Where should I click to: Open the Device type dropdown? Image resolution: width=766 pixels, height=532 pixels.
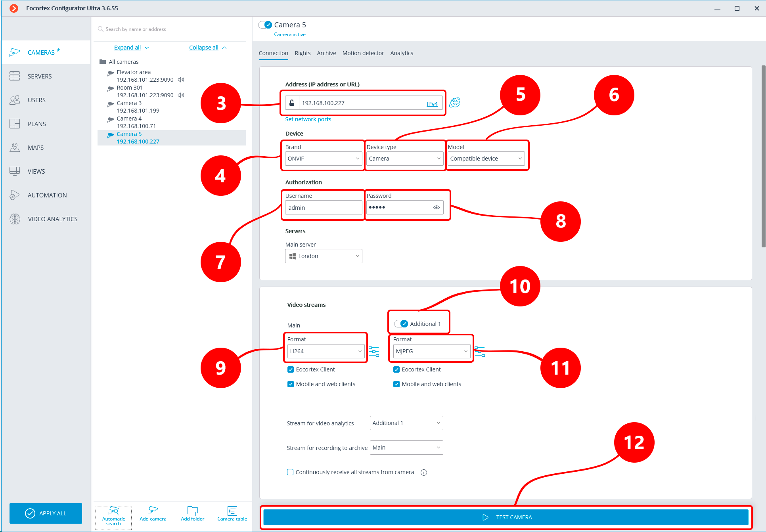(x=405, y=159)
